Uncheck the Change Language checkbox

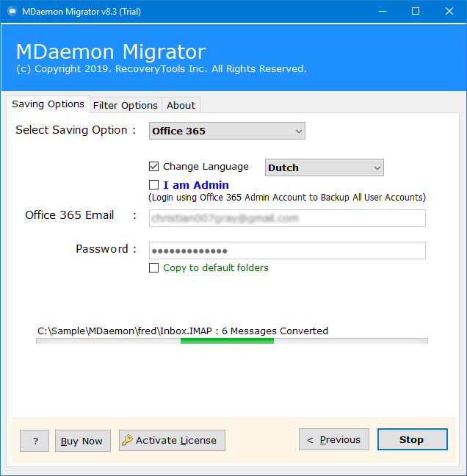pos(154,166)
